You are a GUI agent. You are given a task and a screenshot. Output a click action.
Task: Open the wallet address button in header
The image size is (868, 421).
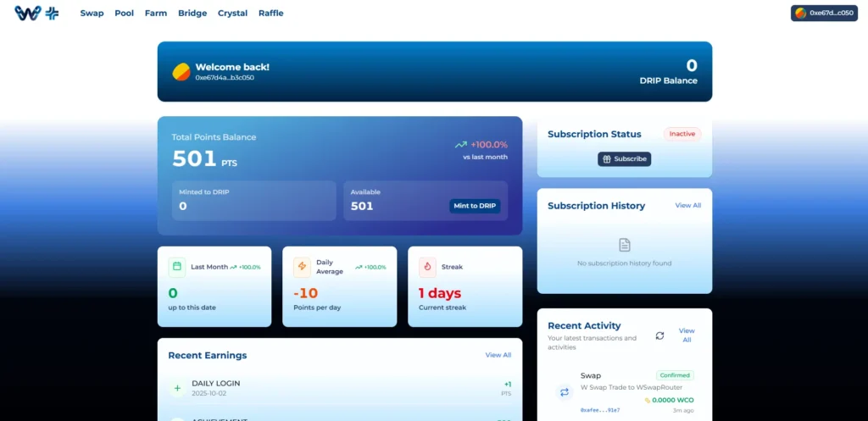pyautogui.click(x=823, y=14)
